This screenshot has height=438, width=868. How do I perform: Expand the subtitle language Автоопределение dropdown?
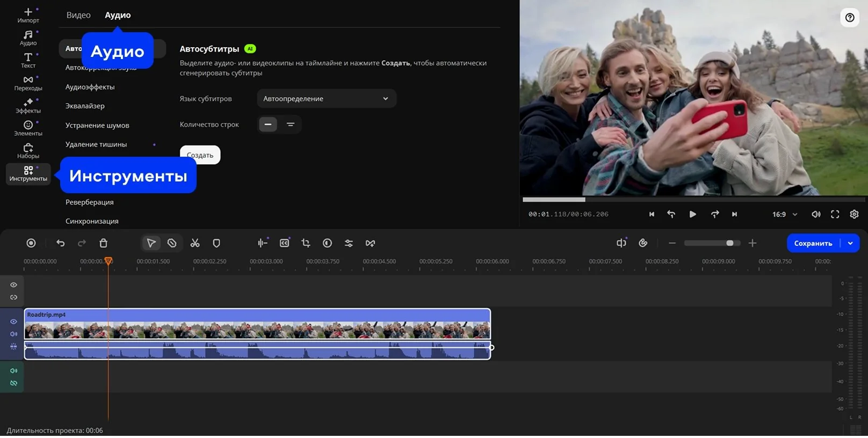[x=326, y=99]
